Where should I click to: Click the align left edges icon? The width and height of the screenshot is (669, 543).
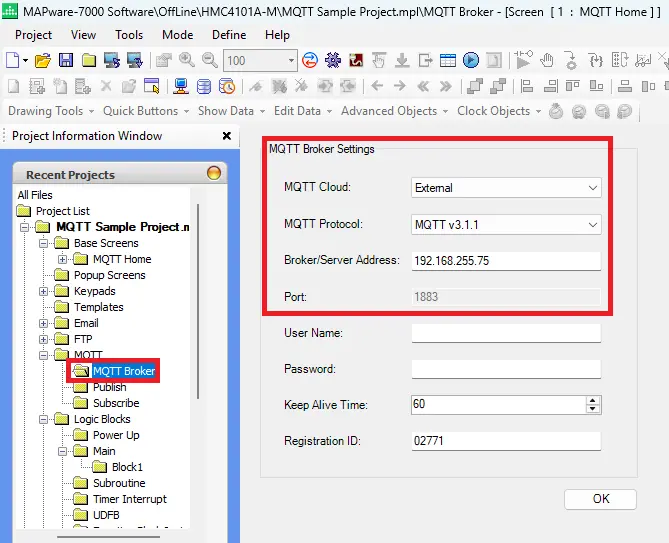527,86
